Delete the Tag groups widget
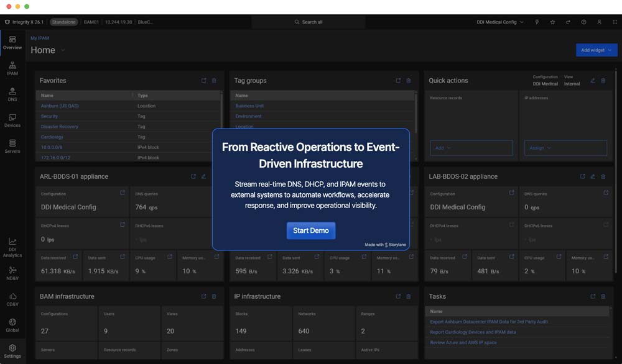Screen dimensions: 622x364 (408, 80)
